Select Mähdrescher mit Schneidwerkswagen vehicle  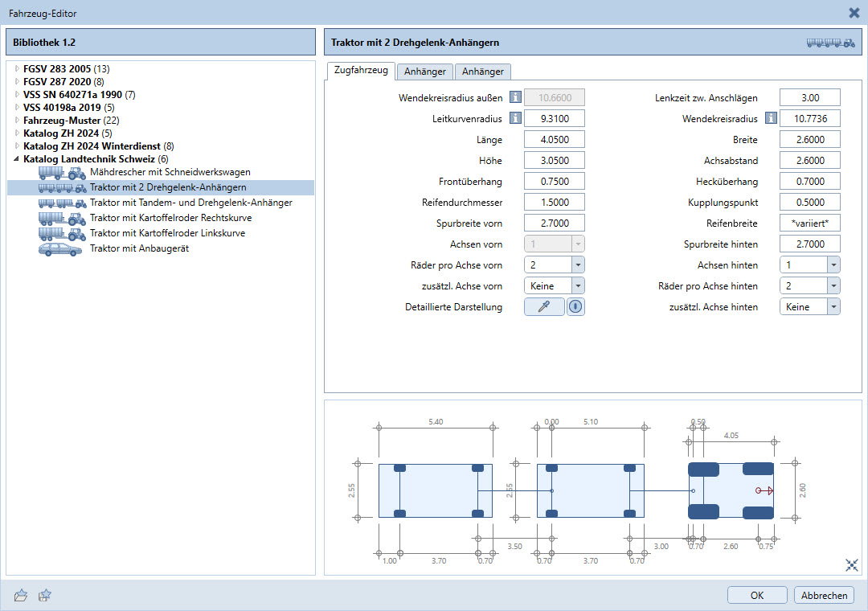(170, 172)
